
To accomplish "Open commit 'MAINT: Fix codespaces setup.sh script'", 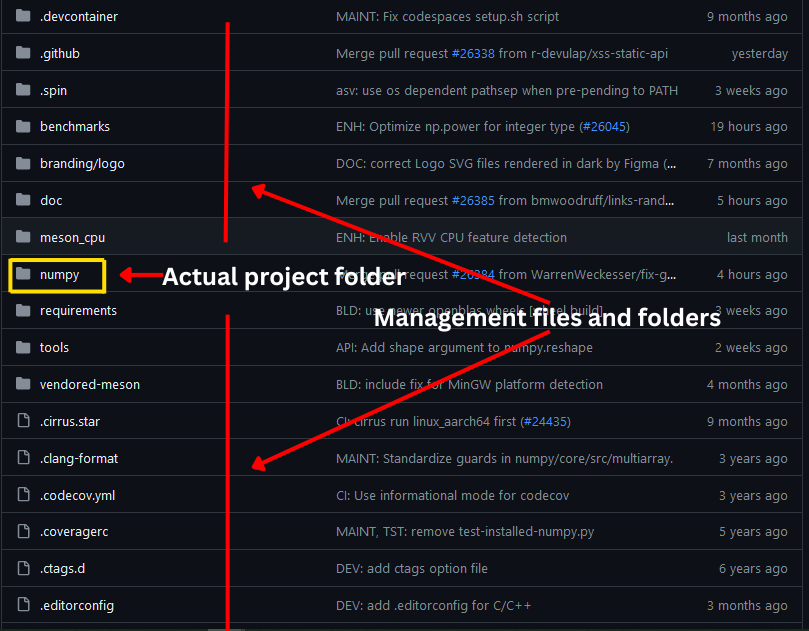I will tap(447, 17).
